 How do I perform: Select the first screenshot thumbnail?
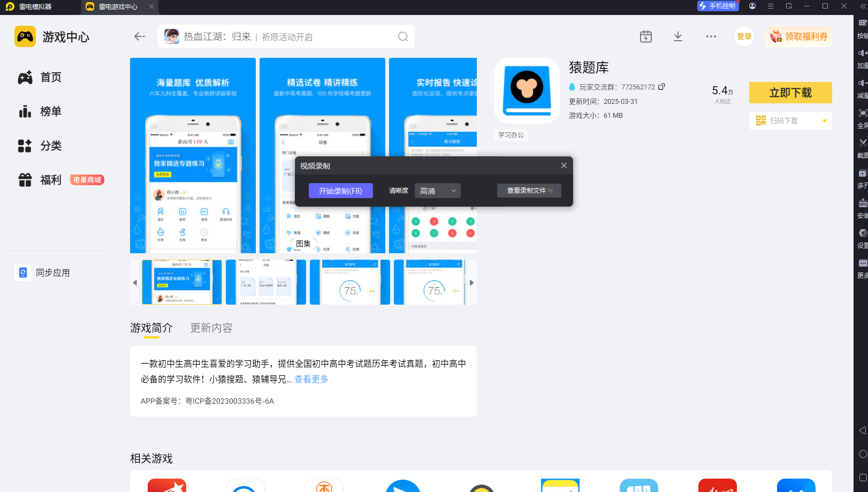point(182,282)
